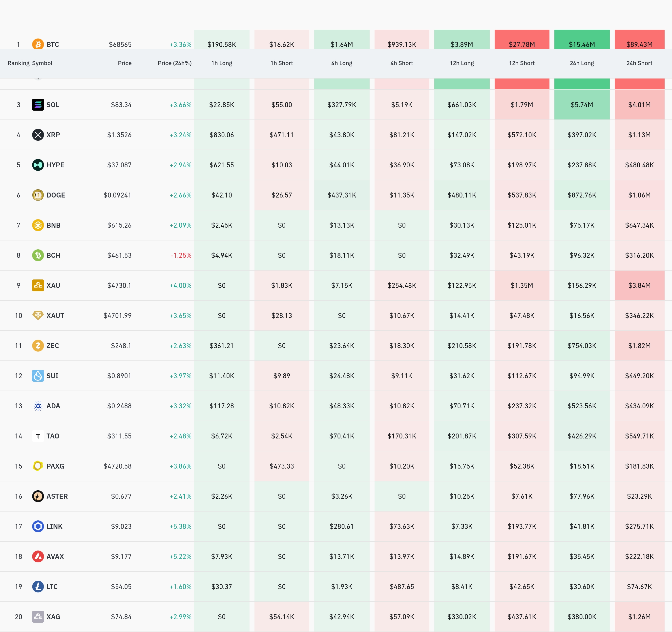Open the PAXG symbol link
The image size is (672, 632).
[55, 466]
